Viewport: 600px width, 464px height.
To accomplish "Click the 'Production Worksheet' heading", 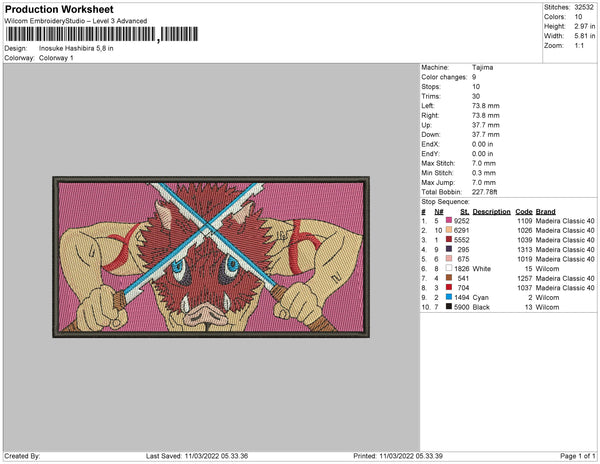I will (59, 9).
